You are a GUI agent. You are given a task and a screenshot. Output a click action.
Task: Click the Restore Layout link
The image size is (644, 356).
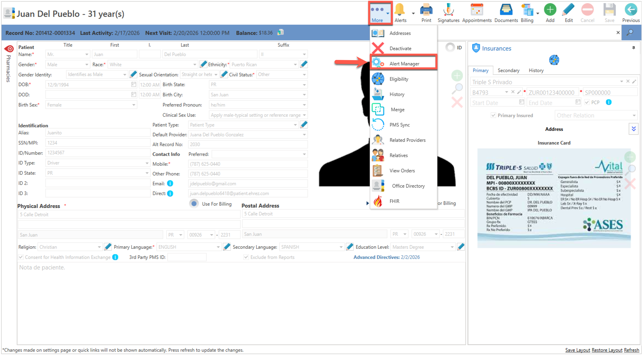pos(607,350)
